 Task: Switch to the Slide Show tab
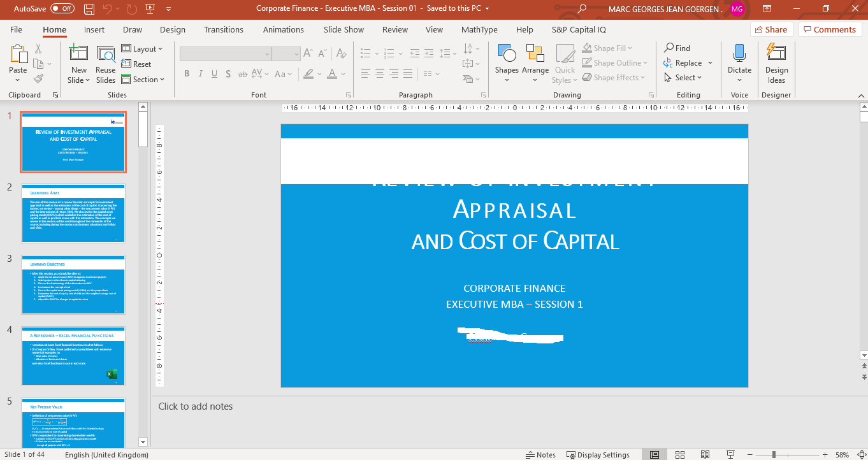pos(344,30)
